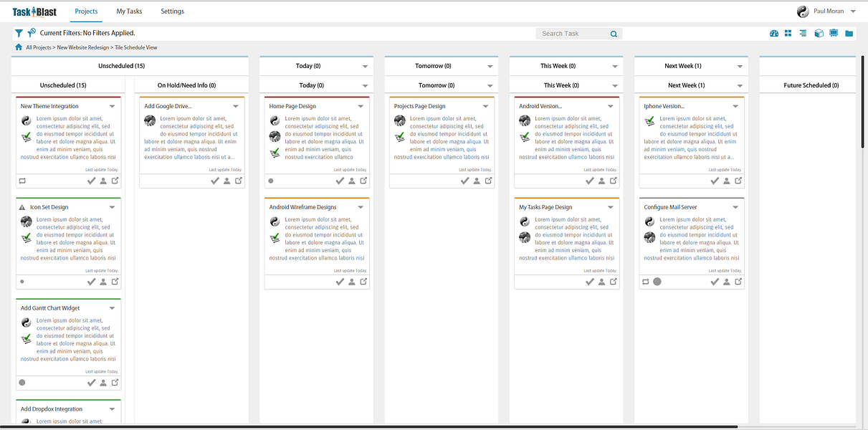Open Add Google Drive card externally
Image resolution: width=868 pixels, height=430 pixels.
239,181
